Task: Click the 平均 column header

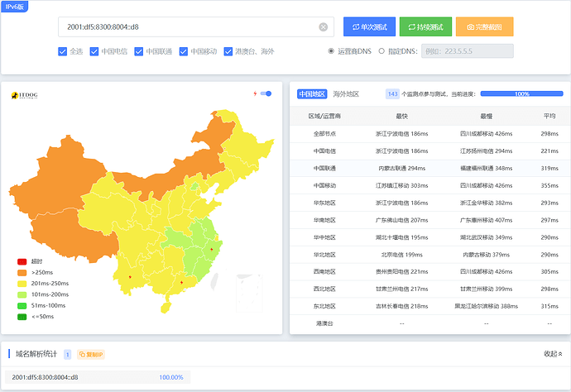Action: [549, 116]
